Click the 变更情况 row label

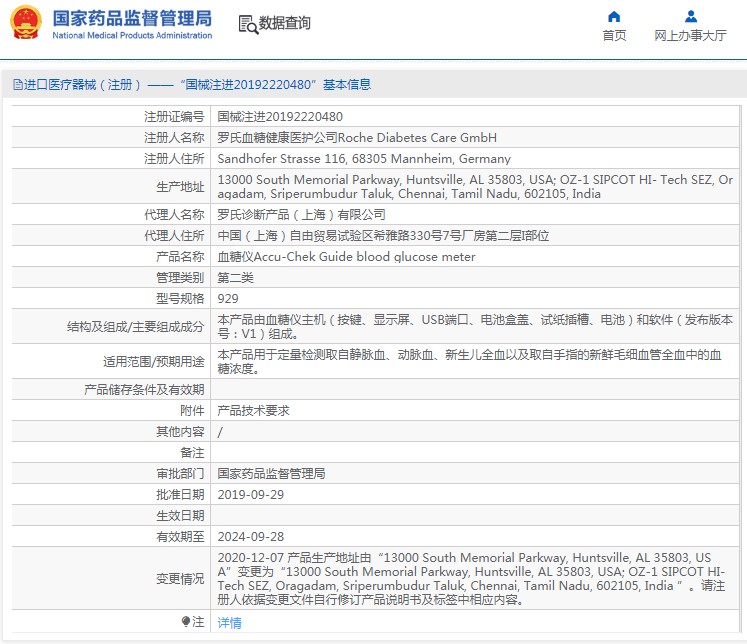pos(180,578)
